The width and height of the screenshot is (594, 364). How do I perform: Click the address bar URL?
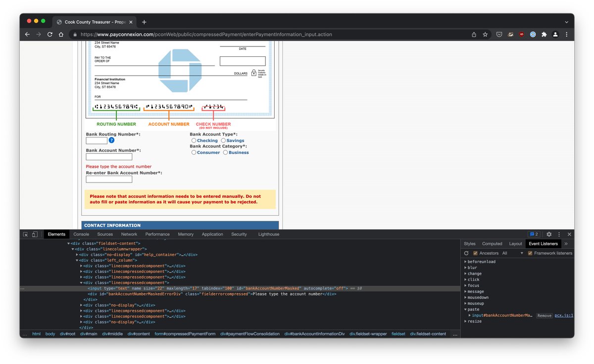(206, 35)
